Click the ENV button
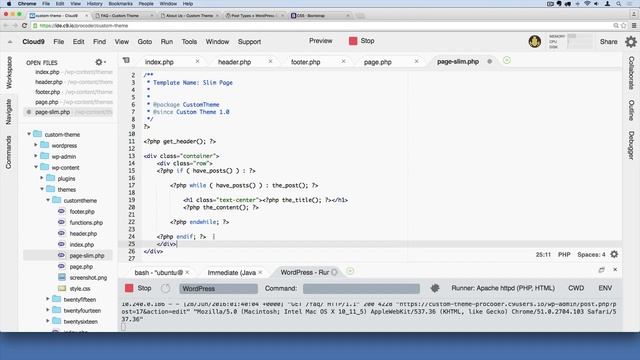This screenshot has width=640, height=360. (605, 288)
